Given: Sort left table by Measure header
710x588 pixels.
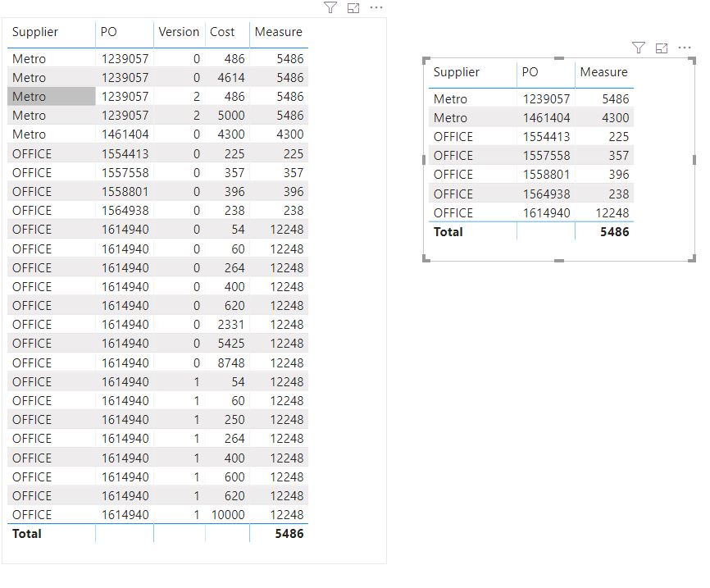Looking at the screenshot, I should click(x=279, y=32).
